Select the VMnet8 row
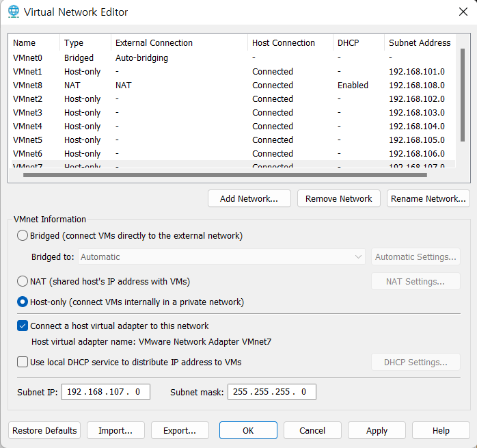477x448 pixels. (x=233, y=85)
